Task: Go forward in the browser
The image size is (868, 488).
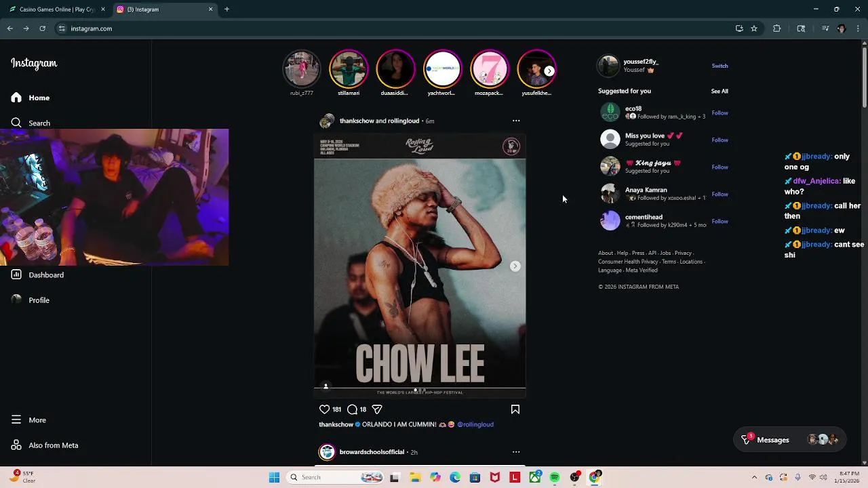Action: coord(26,28)
